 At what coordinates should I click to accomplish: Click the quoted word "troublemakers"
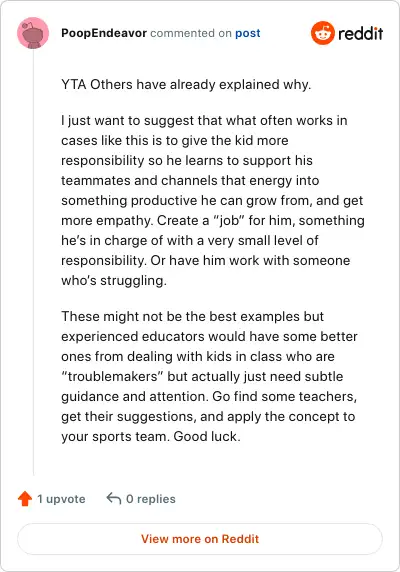[x=112, y=376]
